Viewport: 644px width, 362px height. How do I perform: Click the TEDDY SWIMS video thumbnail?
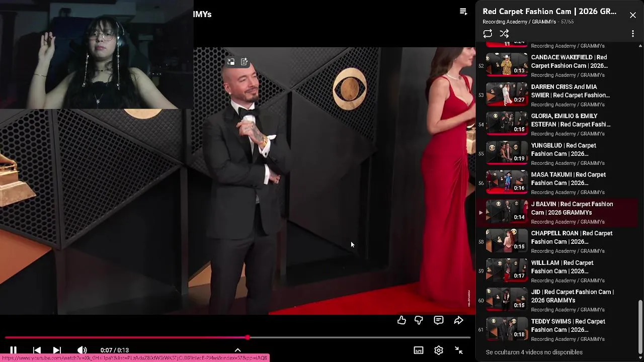click(x=507, y=328)
